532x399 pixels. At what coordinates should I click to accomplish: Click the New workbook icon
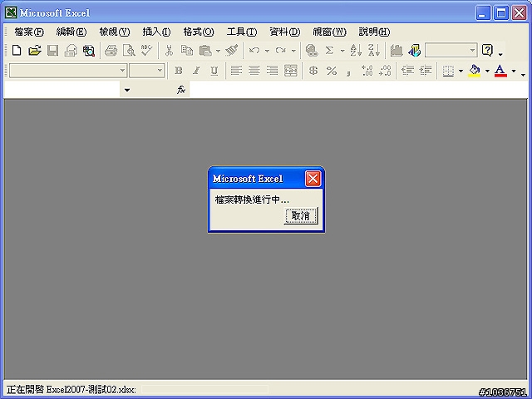tap(17, 51)
